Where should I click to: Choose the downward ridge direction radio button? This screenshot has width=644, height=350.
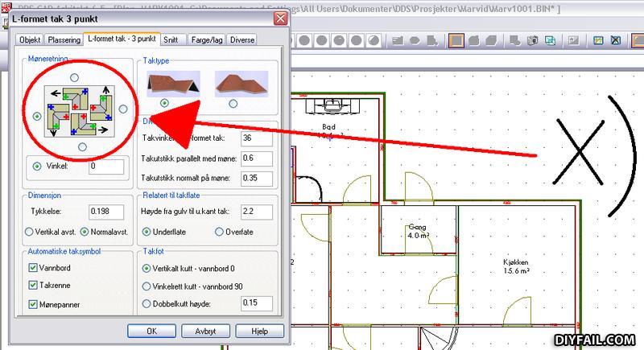click(x=82, y=146)
